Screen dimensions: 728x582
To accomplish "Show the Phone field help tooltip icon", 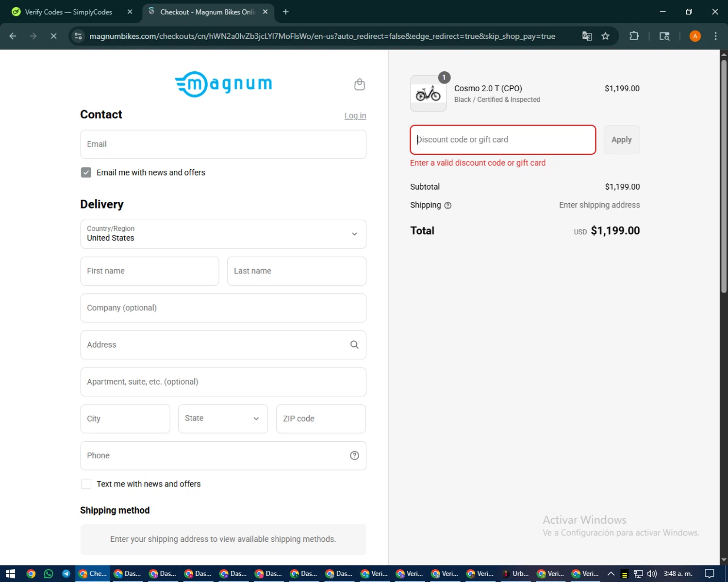I will click(x=354, y=455).
